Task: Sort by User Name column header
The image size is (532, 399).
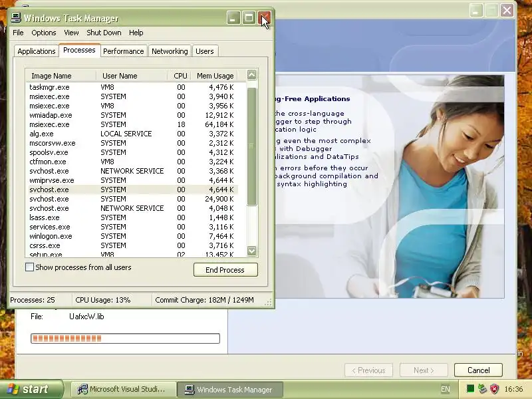Action: pos(132,76)
